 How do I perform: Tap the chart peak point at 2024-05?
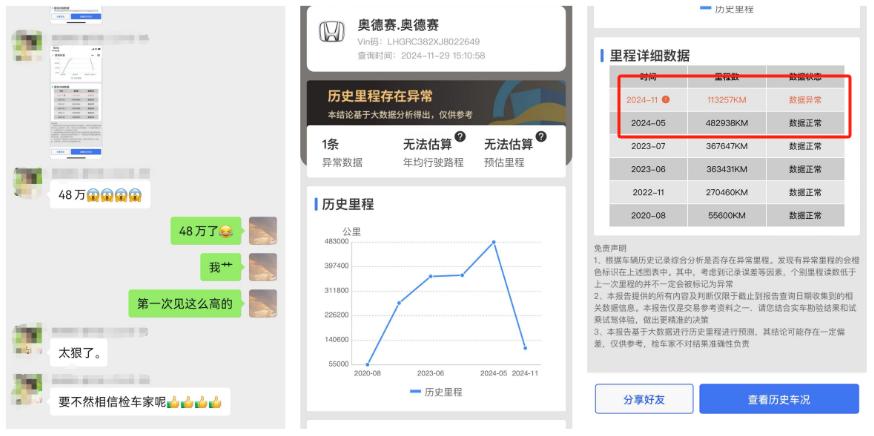492,242
